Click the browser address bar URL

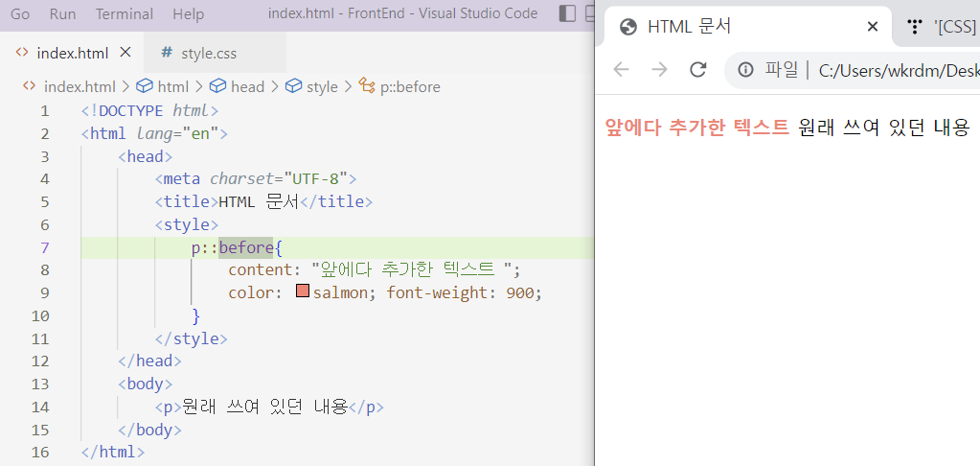pyautogui.click(x=899, y=71)
